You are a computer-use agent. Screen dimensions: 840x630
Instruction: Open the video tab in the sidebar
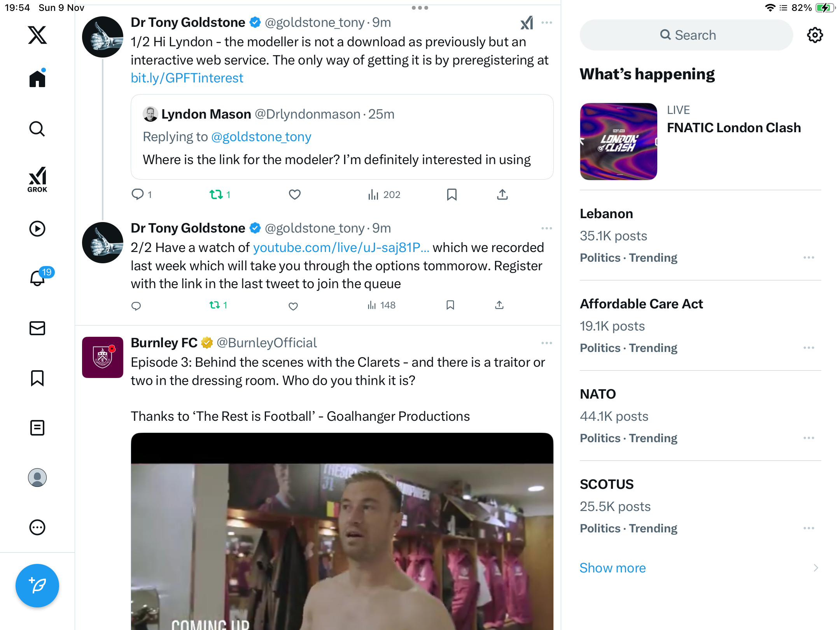pos(37,229)
